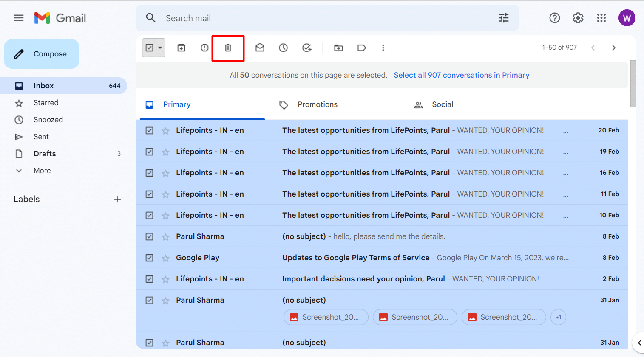Open the Starred folder
Viewport: 644px width, 357px height.
point(64,103)
